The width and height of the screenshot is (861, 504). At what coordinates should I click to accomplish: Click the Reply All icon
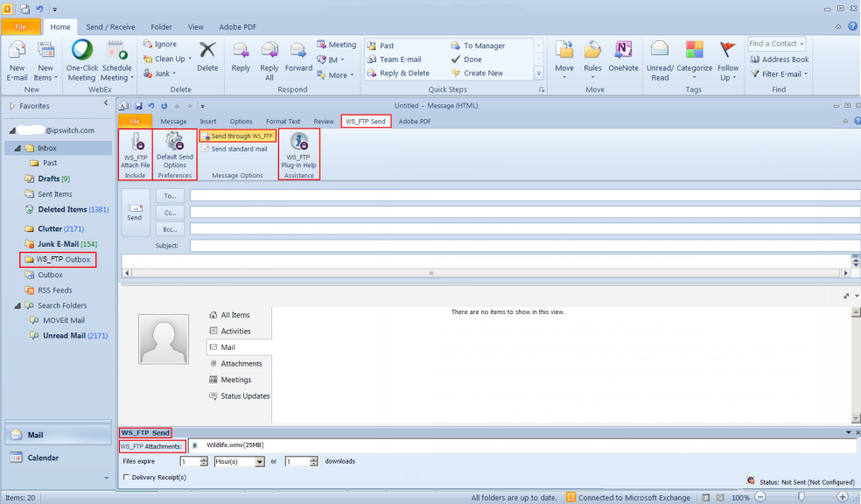269,51
